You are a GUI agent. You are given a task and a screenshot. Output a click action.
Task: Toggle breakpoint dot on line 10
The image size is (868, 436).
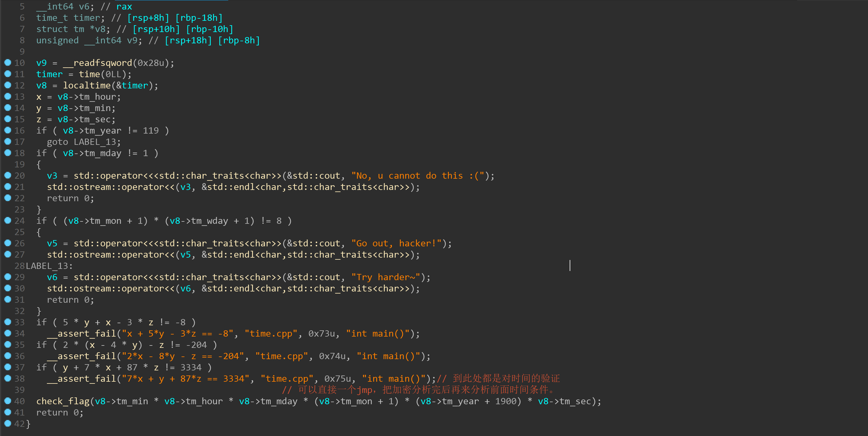(7, 62)
